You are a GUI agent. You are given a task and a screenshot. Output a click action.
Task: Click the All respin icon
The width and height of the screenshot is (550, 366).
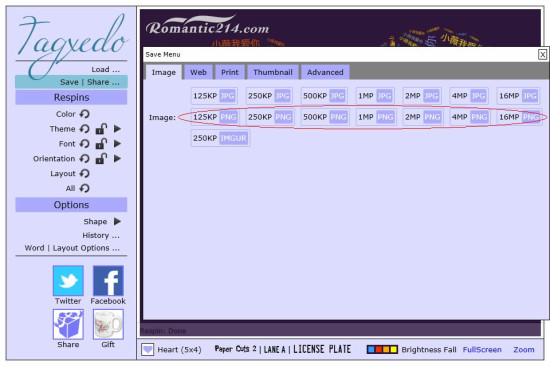(x=85, y=188)
